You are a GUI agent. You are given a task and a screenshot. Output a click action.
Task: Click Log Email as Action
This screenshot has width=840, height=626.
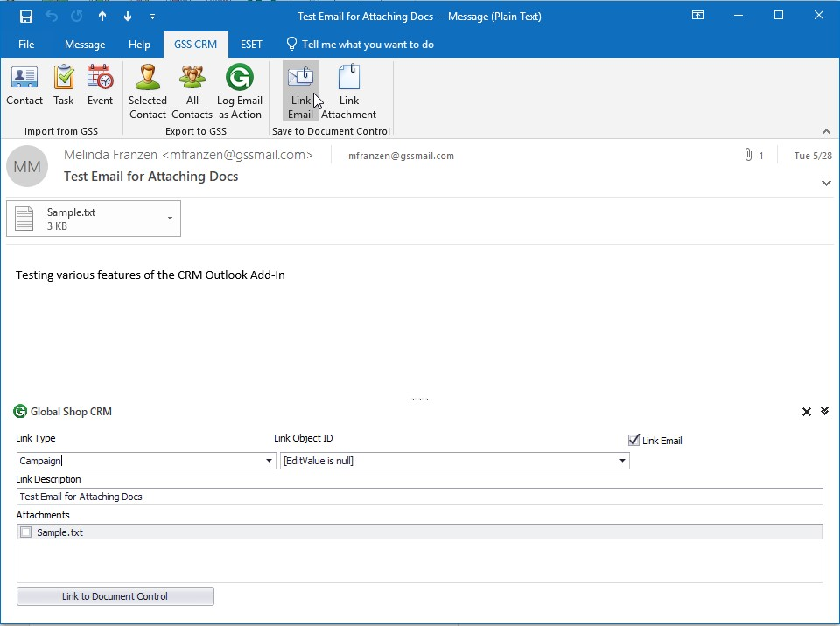click(x=240, y=92)
